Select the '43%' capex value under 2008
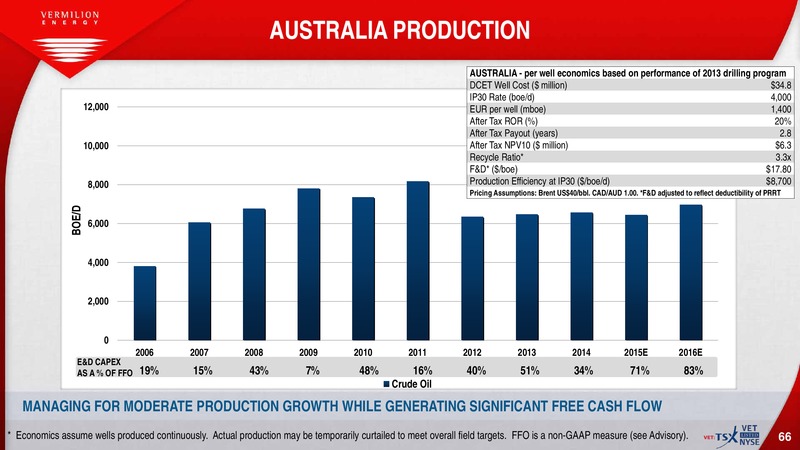 [x=259, y=371]
